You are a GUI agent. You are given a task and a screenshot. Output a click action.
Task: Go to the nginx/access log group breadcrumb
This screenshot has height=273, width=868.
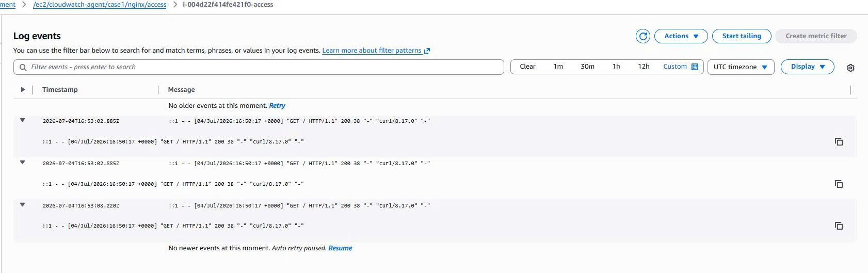(x=100, y=5)
